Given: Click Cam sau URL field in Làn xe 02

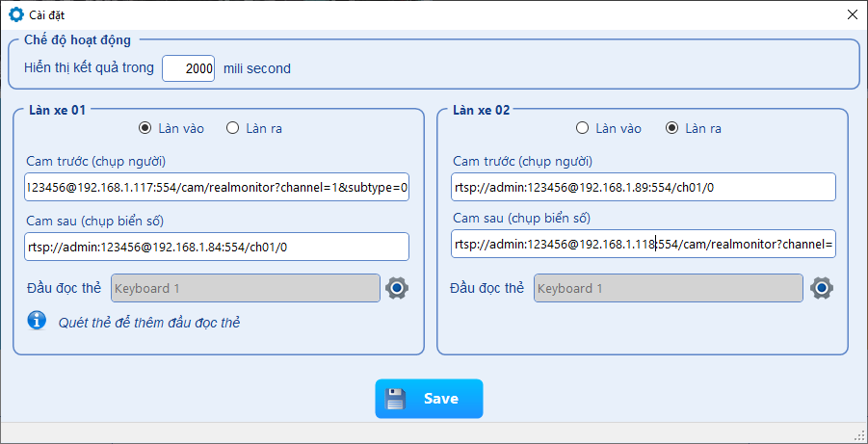Looking at the screenshot, I should [x=643, y=245].
